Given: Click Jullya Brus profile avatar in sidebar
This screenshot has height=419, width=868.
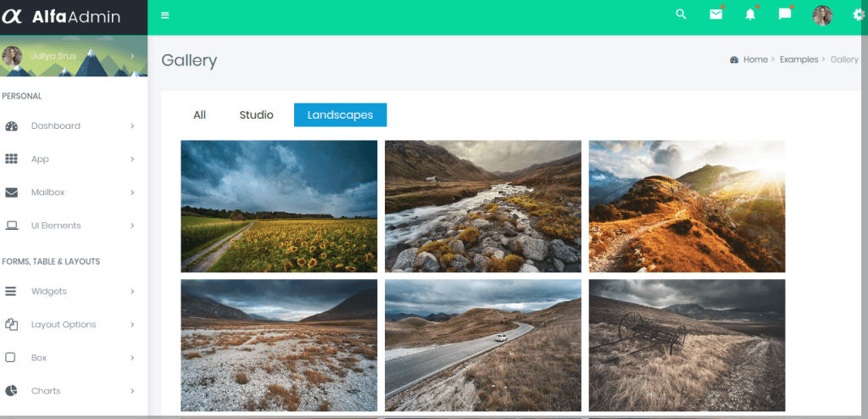Looking at the screenshot, I should point(12,56).
